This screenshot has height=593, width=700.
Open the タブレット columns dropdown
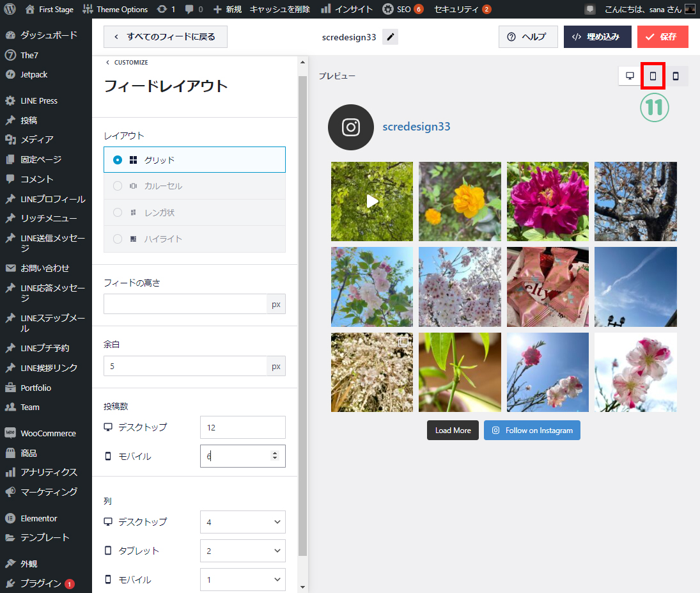coord(242,551)
